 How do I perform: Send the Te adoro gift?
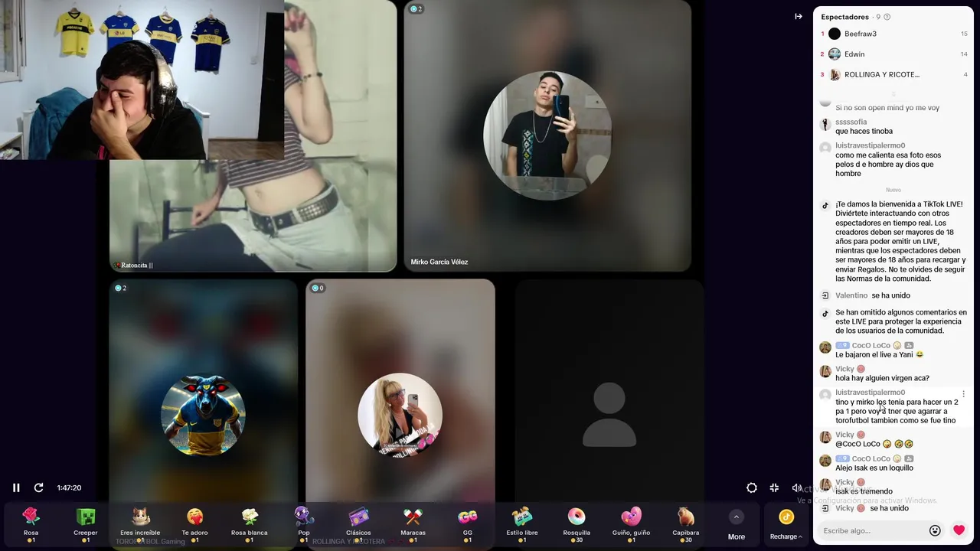(x=194, y=525)
